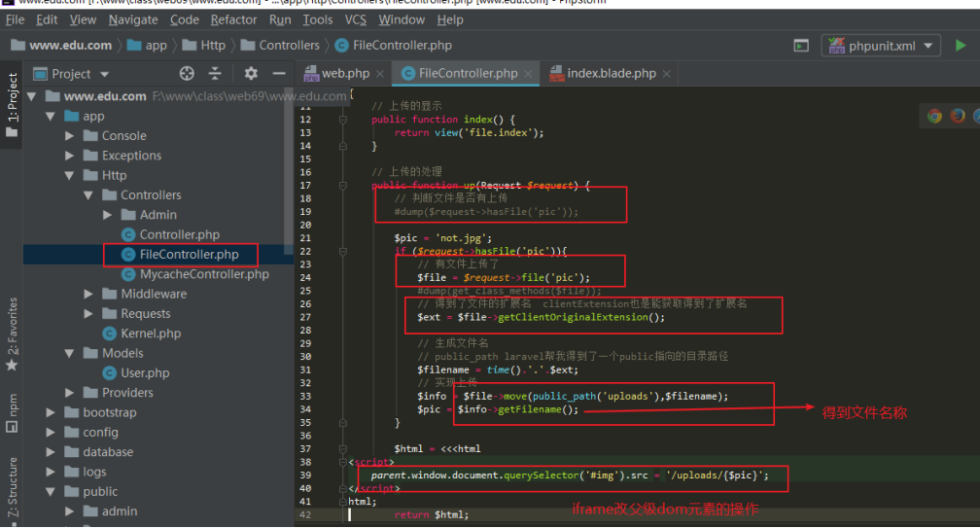
Task: Click the app breadcrumb folder
Action: 147,46
